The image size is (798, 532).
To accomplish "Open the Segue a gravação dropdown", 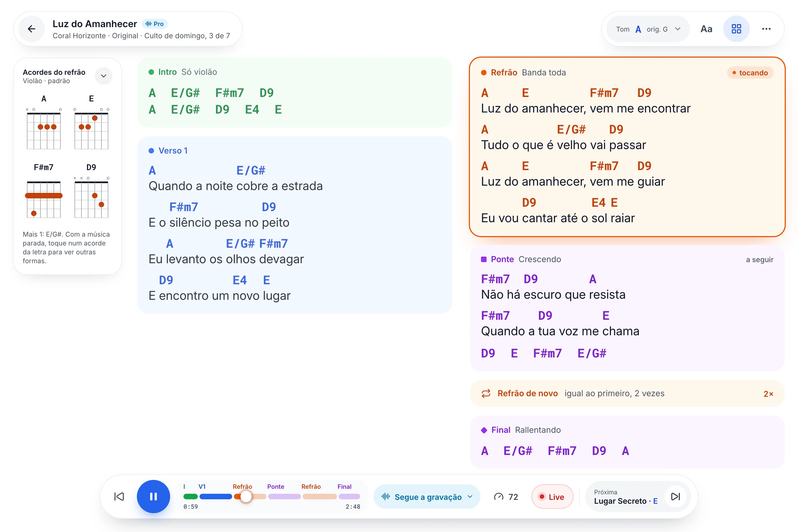I will [x=427, y=497].
